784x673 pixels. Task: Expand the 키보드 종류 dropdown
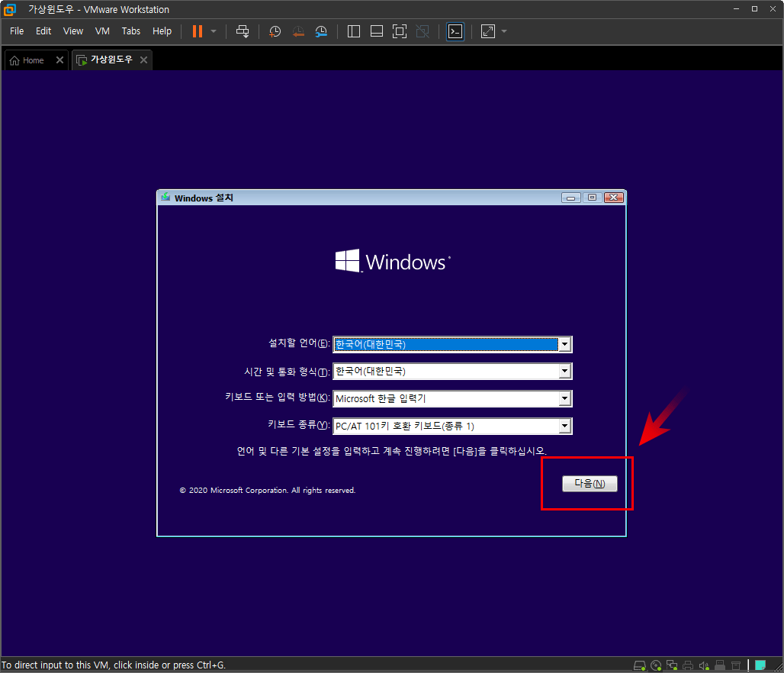564,427
